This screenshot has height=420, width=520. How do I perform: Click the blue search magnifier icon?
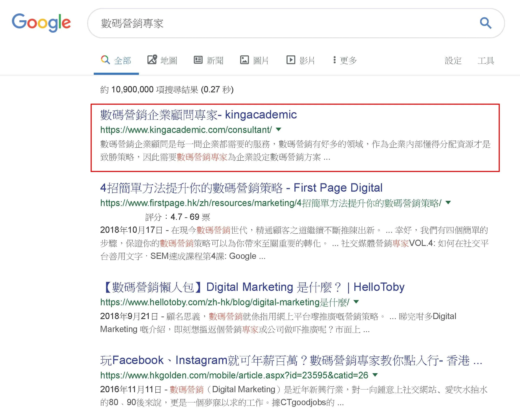click(485, 23)
